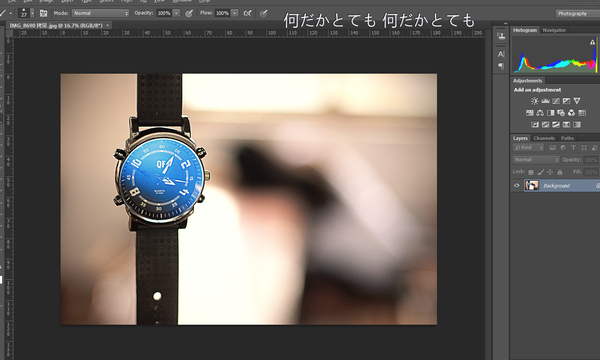
Task: Add a Levels adjustment
Action: 545,101
